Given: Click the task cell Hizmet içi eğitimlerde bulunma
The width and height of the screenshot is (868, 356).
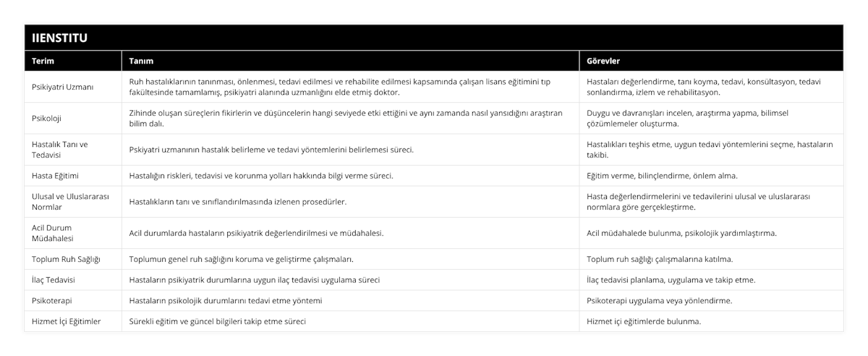Looking at the screenshot, I should 644,321.
